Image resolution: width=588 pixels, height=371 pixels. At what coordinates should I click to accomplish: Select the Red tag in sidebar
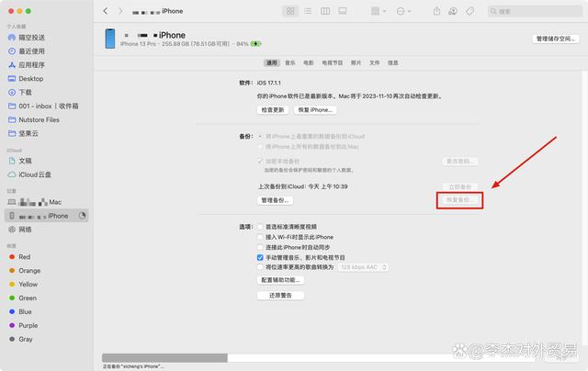coord(19,257)
